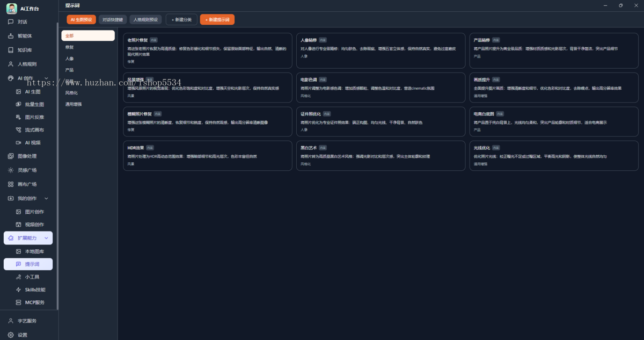Select the 批量生图 batch icon
Viewport: 644px width, 340px height.
click(x=18, y=104)
